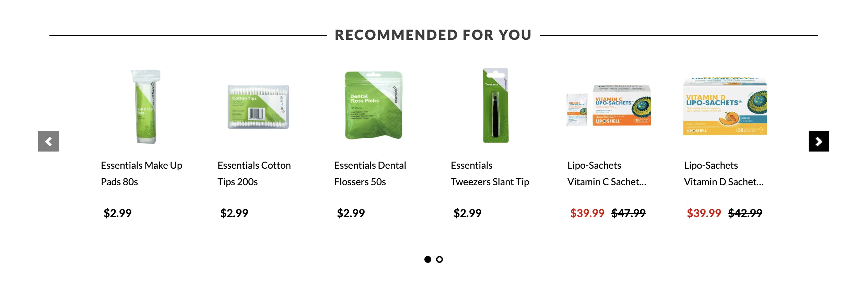This screenshot has width=868, height=290.
Task: Open Essentials Make Up Pads product image
Action: [146, 107]
